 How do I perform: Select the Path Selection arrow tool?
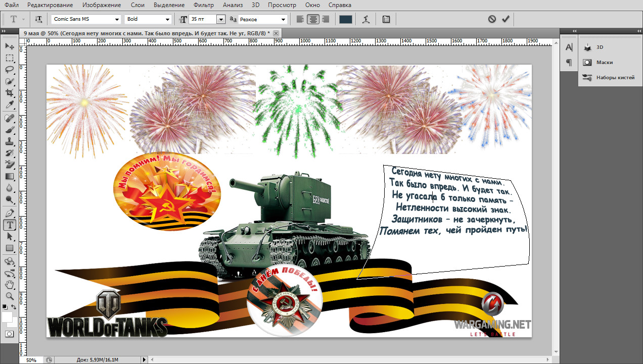[9, 237]
